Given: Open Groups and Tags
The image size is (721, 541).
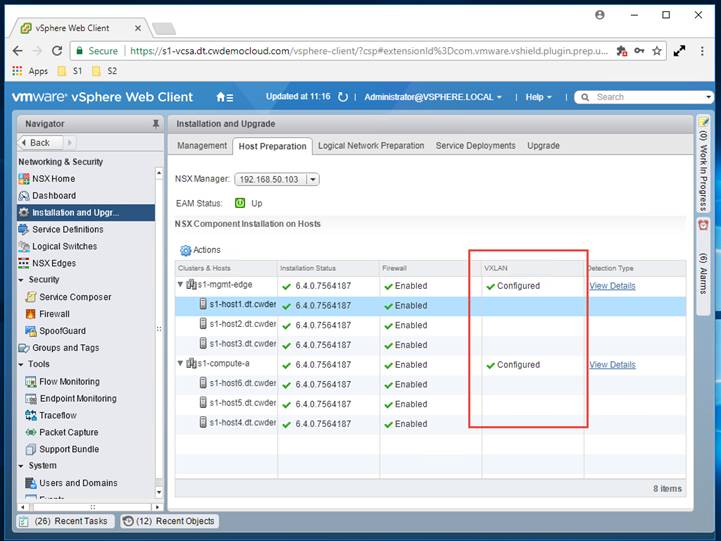Looking at the screenshot, I should point(65,348).
